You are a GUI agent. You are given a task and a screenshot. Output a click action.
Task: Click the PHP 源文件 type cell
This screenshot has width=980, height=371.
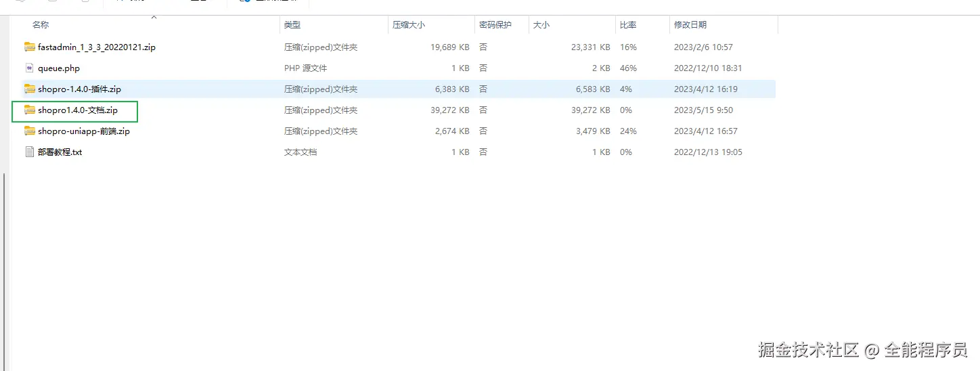[305, 68]
